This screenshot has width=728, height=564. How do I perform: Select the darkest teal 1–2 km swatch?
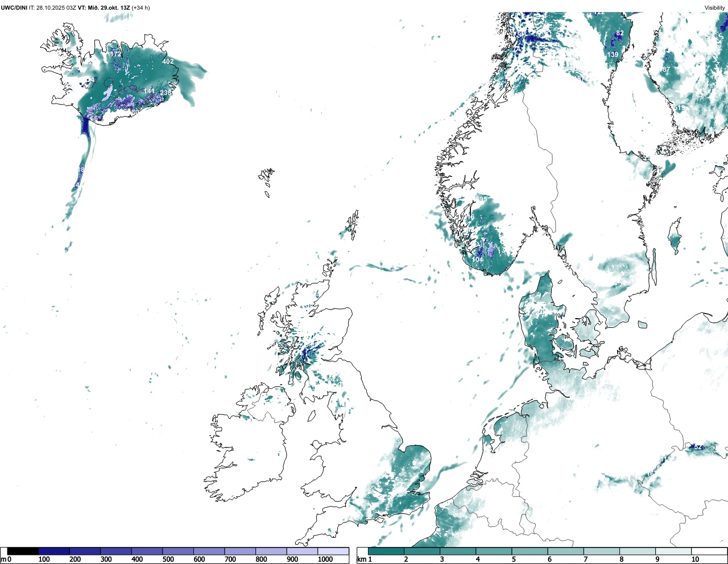coord(386,551)
